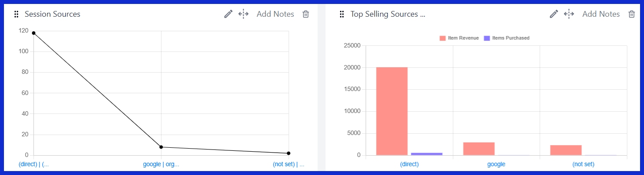Click the (not set) Item Revenue bar
This screenshot has height=175, width=644.
click(566, 150)
